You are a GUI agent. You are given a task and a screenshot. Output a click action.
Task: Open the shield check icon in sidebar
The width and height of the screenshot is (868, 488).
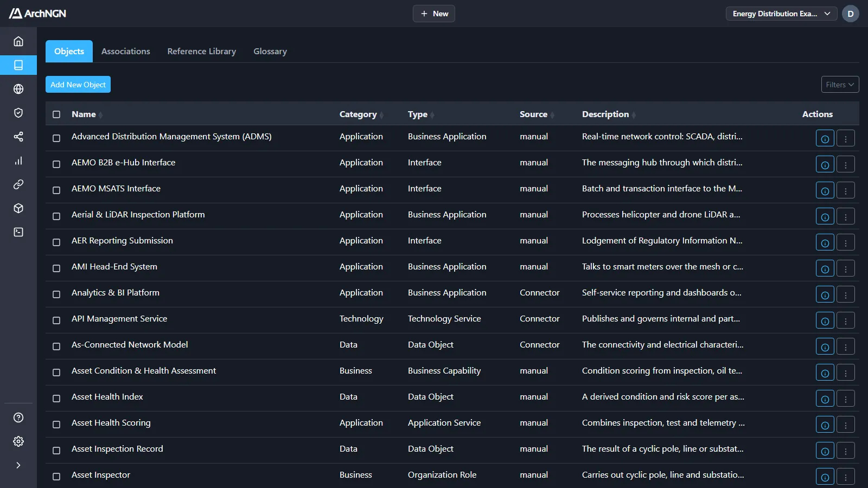18,113
